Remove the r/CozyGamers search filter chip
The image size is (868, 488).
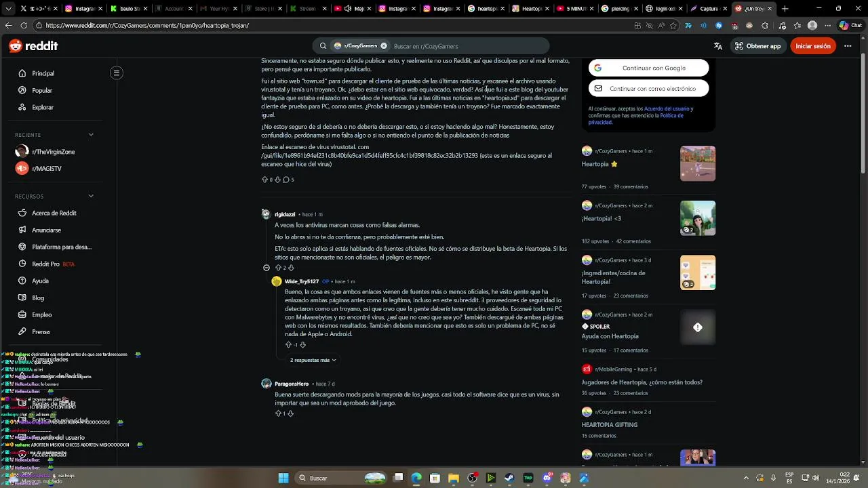click(384, 46)
